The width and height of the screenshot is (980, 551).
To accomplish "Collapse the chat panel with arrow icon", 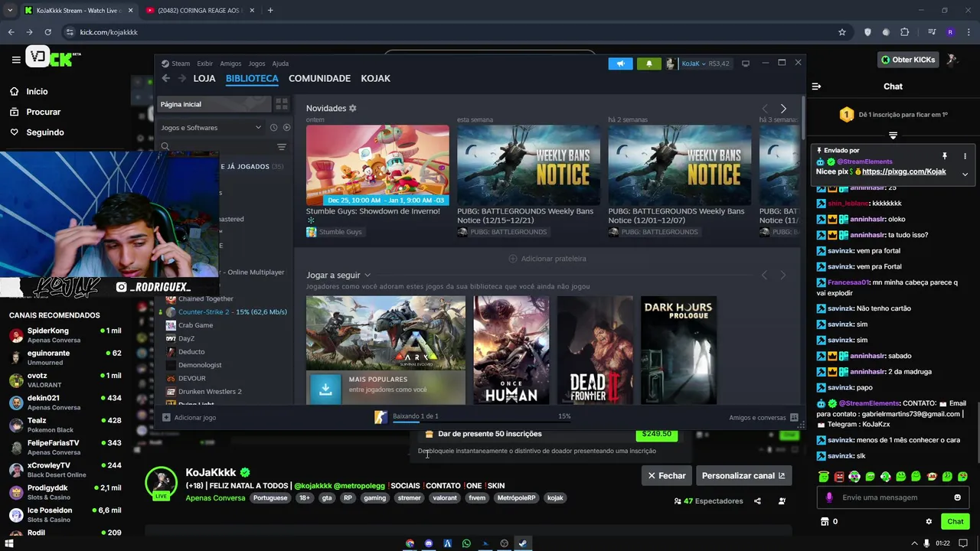I will tap(816, 86).
